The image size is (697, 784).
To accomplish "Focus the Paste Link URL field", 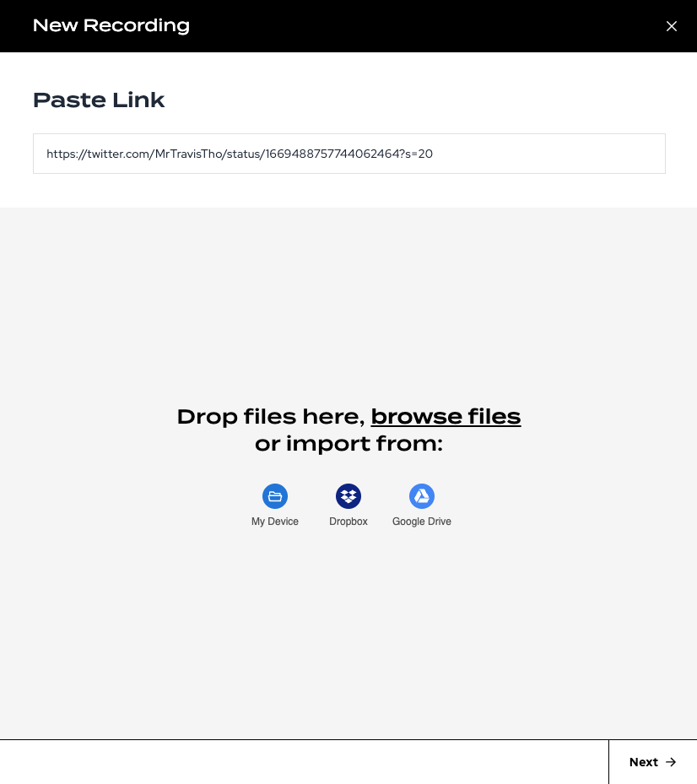I will pyautogui.click(x=349, y=154).
